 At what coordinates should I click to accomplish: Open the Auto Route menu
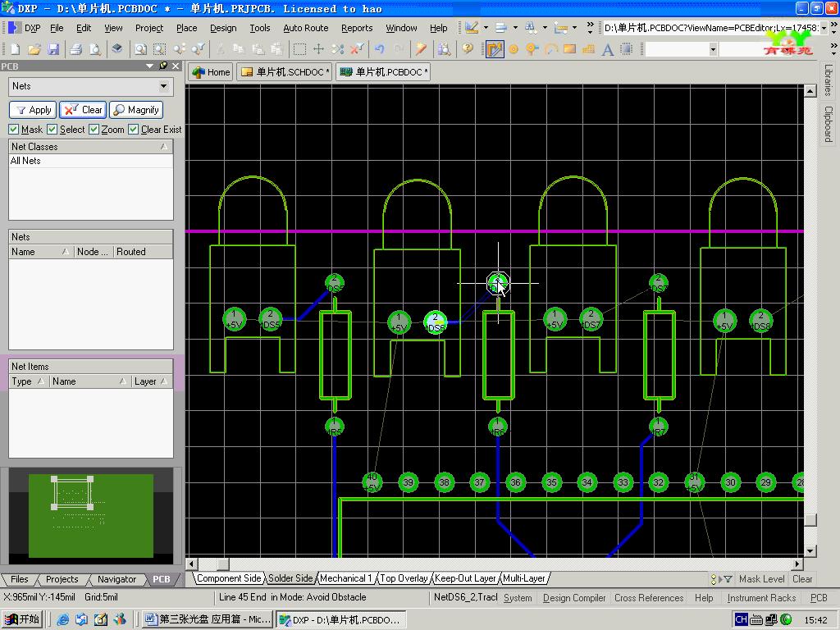coord(305,28)
